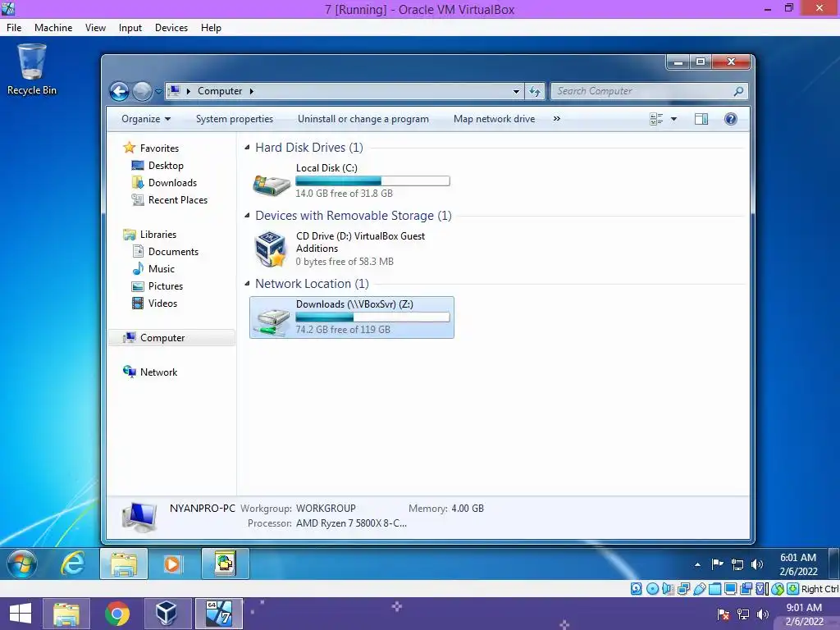This screenshot has width=840, height=630.
Task: Open the change-your-view dropdown arrow
Action: pyautogui.click(x=673, y=119)
